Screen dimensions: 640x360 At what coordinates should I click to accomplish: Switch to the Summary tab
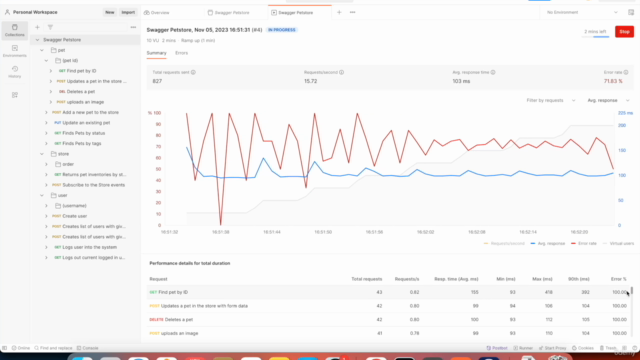tap(157, 53)
